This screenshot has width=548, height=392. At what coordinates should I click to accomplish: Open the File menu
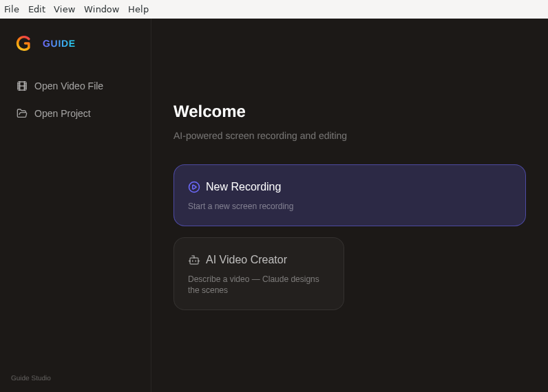coord(12,9)
